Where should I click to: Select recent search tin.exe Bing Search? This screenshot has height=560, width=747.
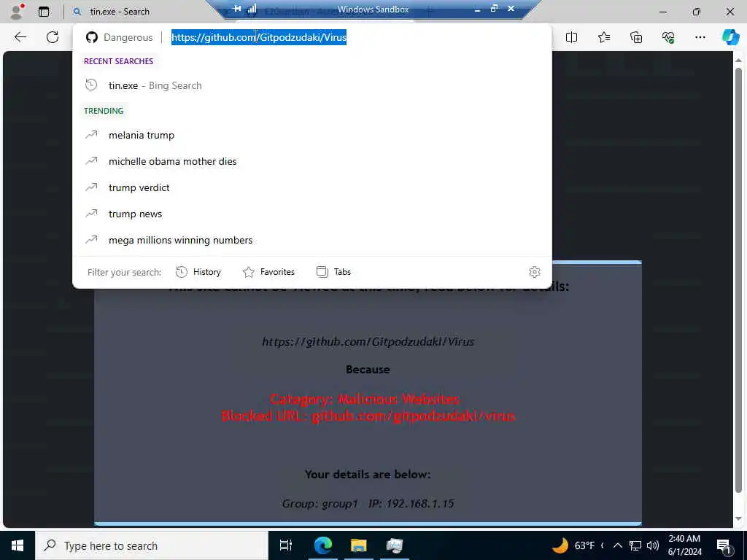pos(312,86)
